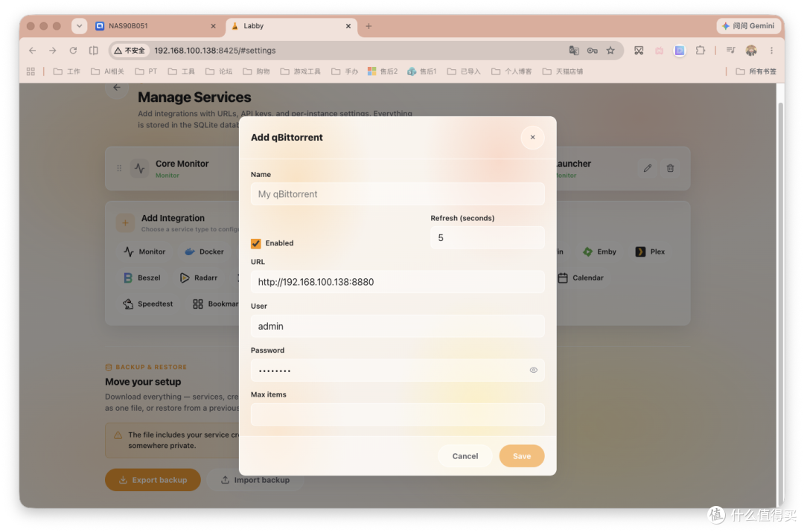Click Import backup button
This screenshot has height=532, width=804.
[x=255, y=480]
